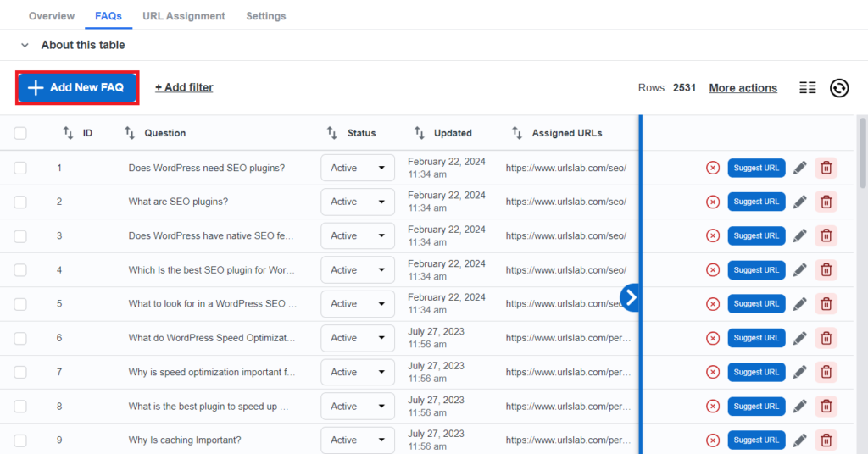The width and height of the screenshot is (868, 454).
Task: Click the edit pencil icon for FAQ 1
Action: [x=799, y=168]
